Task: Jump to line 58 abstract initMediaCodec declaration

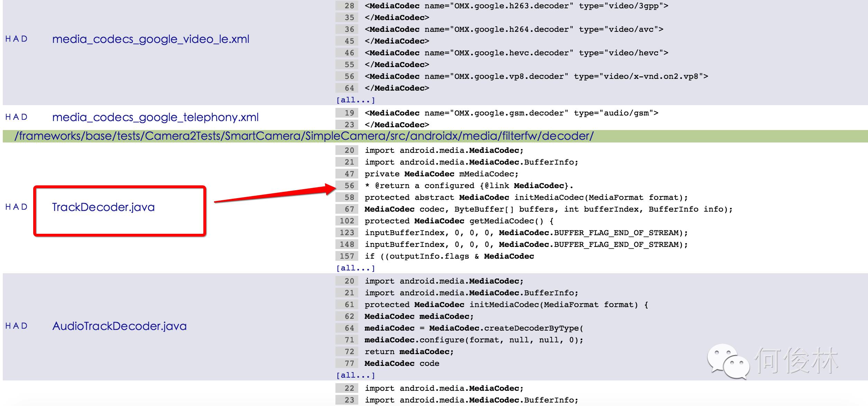Action: pyautogui.click(x=349, y=197)
